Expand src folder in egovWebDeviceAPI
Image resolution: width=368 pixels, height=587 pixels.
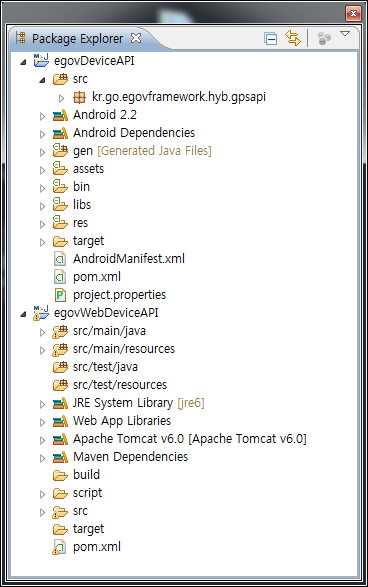[x=42, y=513]
